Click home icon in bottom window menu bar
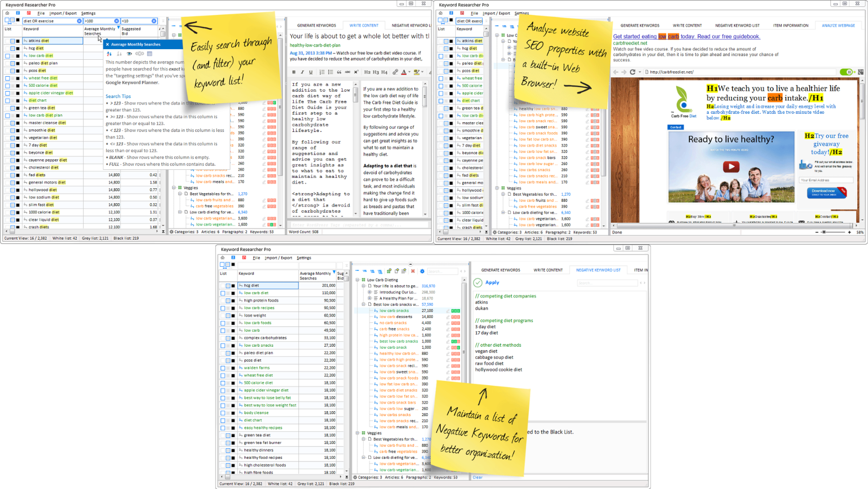868x489 pixels. (x=223, y=258)
